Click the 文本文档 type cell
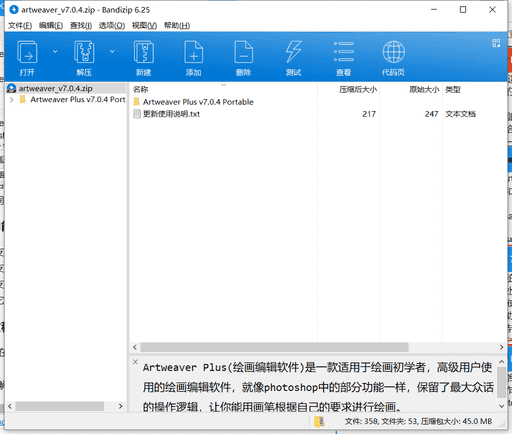This screenshot has width=512, height=434. (x=461, y=114)
